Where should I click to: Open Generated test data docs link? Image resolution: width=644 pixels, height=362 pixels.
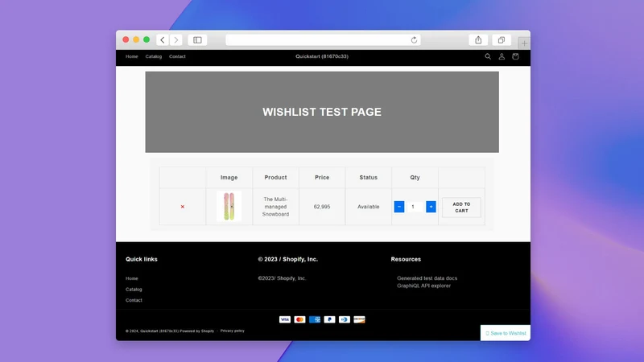point(427,278)
